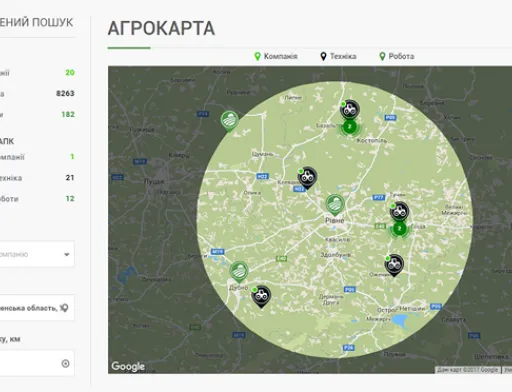Click the tractor marker north of Костопіль
This screenshot has width=512, height=392.
pyautogui.click(x=349, y=109)
